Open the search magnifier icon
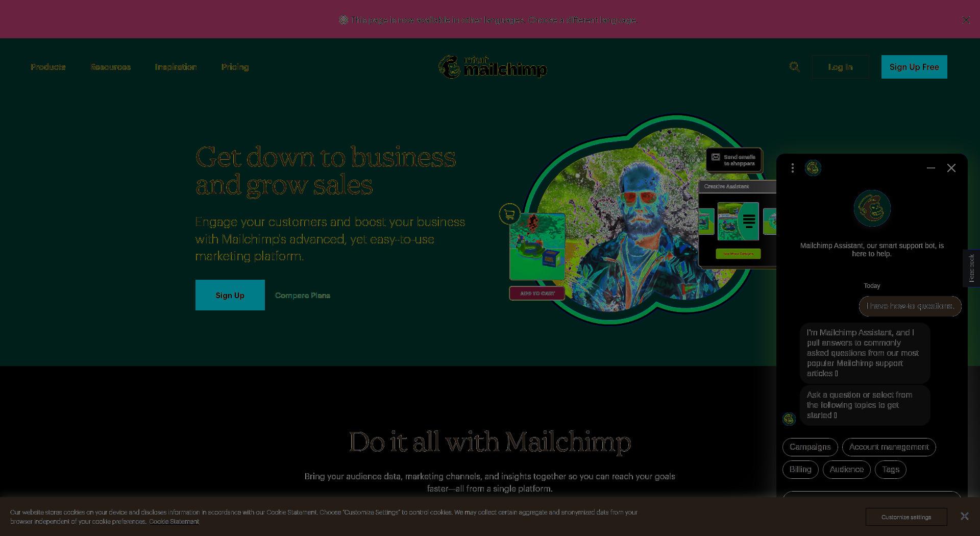 (x=794, y=67)
